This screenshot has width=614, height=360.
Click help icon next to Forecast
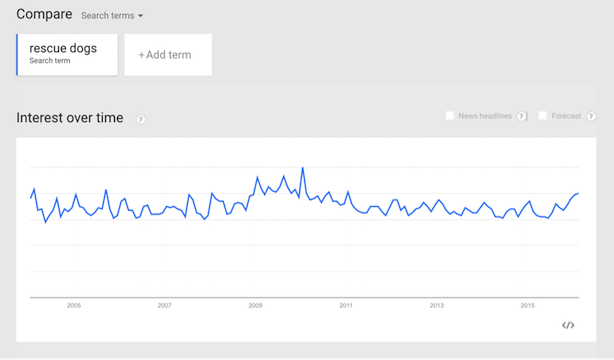point(591,116)
